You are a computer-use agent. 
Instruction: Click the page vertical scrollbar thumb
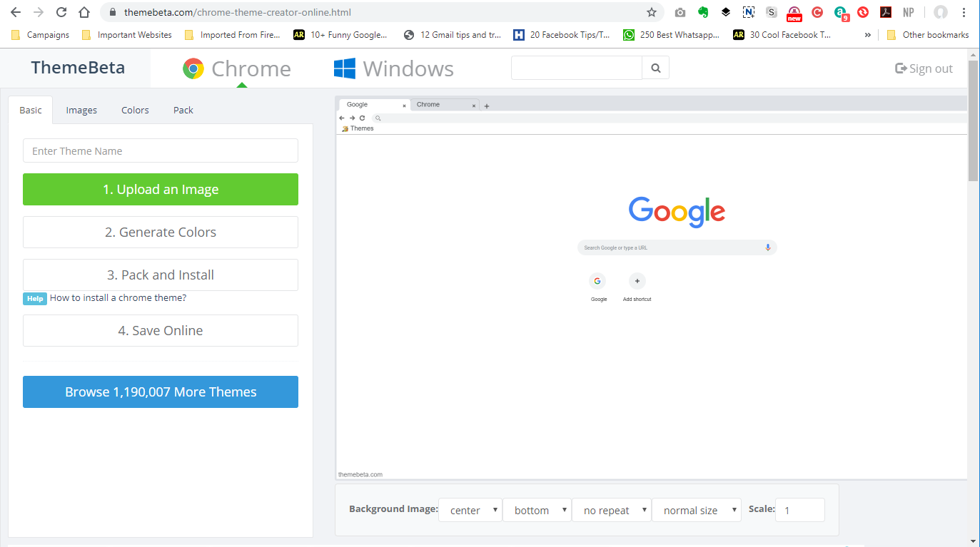pyautogui.click(x=974, y=120)
